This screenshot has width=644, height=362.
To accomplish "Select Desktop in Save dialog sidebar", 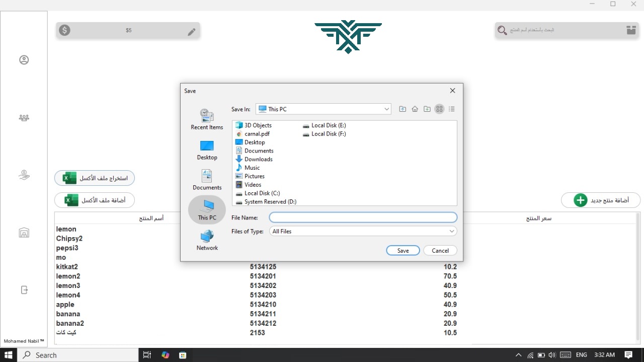I will (207, 150).
